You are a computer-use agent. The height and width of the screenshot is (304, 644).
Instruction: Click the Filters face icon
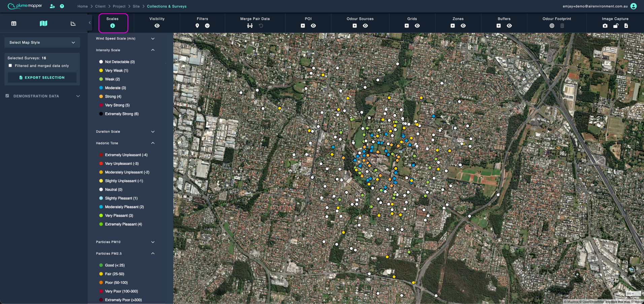207,26
